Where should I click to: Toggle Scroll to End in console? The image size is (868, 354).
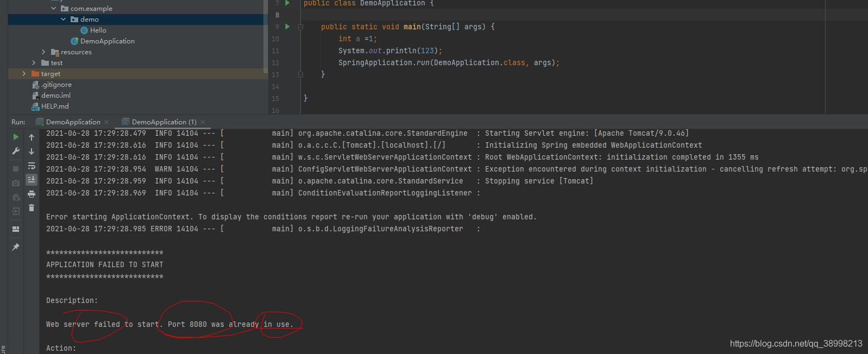tap(32, 179)
